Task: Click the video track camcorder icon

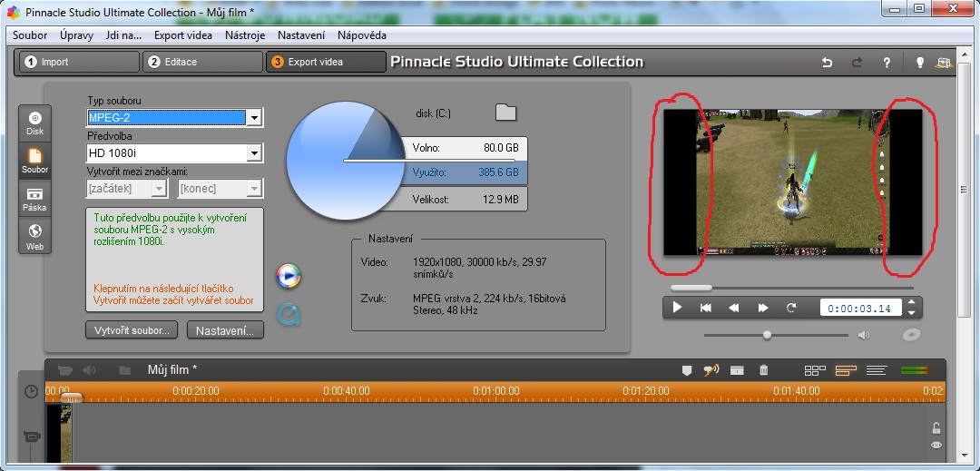Action: pyautogui.click(x=31, y=437)
